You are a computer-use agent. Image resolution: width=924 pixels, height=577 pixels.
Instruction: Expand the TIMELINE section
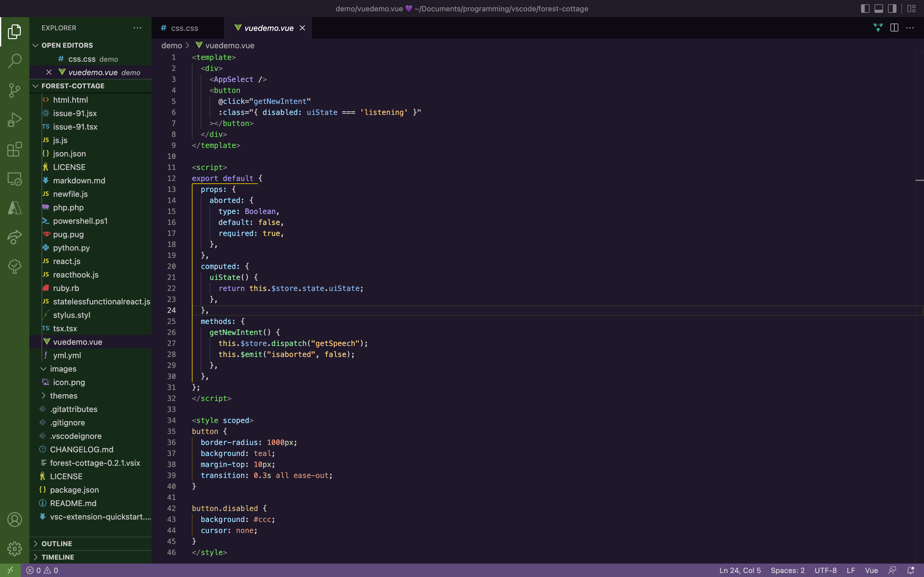90,557
